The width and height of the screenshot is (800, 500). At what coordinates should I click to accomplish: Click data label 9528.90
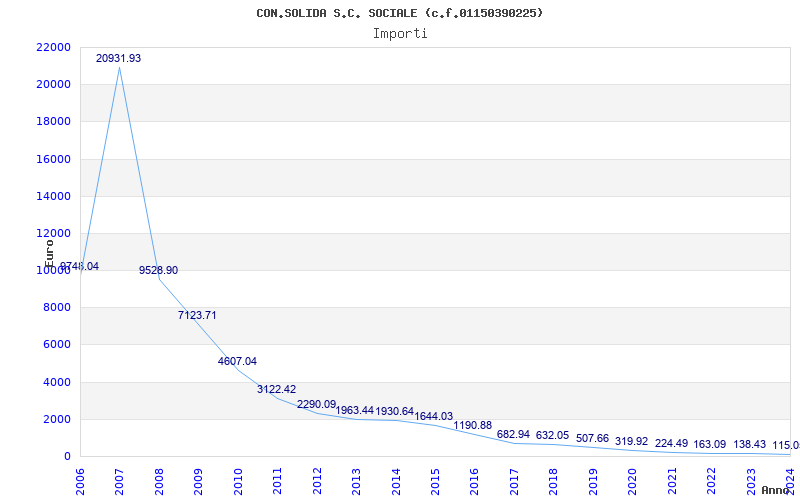pyautogui.click(x=159, y=270)
